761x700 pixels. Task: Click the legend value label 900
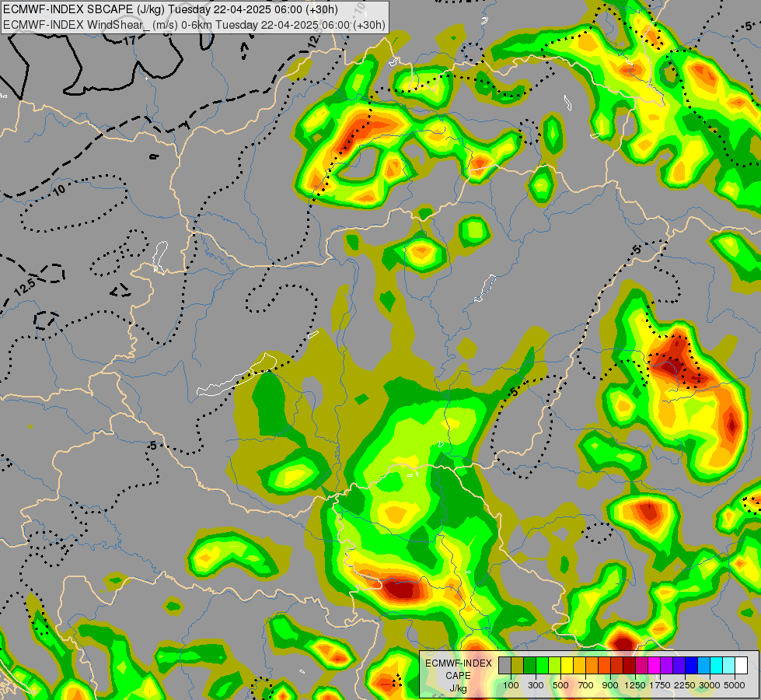click(610, 685)
